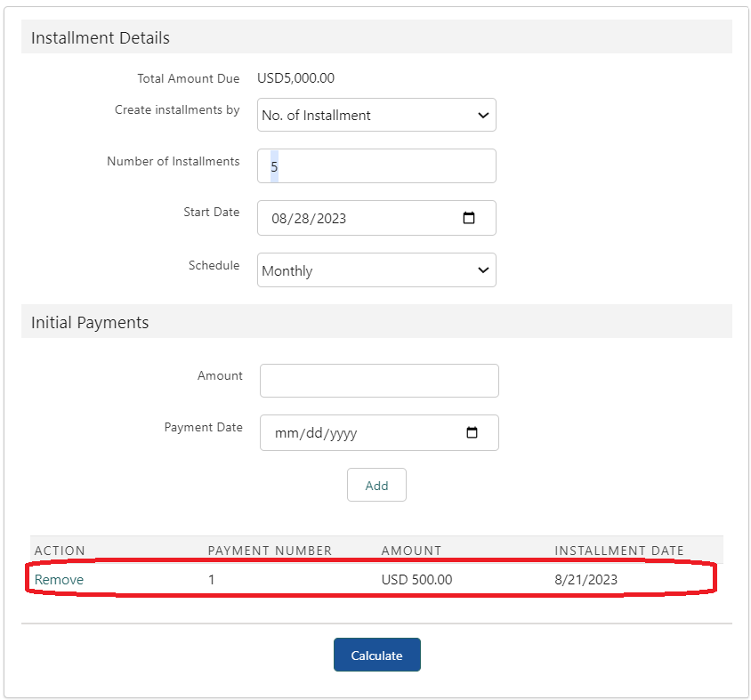Click the AMOUNT column header
Image resolution: width=751 pixels, height=700 pixels.
(411, 551)
